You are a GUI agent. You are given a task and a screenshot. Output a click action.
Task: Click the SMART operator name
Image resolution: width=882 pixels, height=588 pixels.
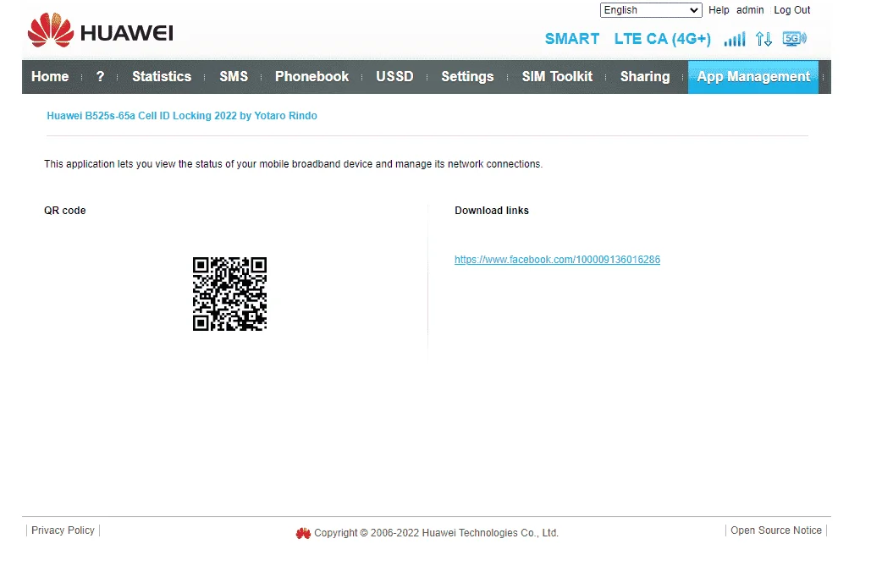coord(571,39)
